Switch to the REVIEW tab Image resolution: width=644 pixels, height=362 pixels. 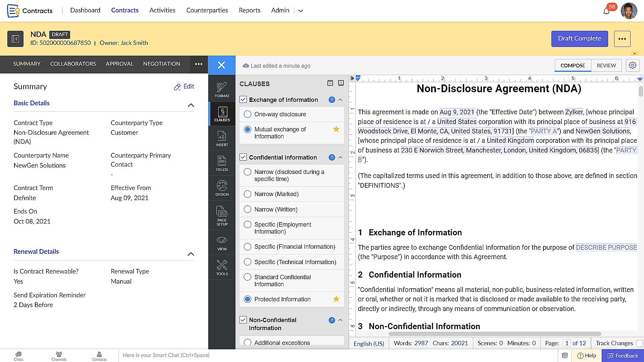[x=606, y=65]
